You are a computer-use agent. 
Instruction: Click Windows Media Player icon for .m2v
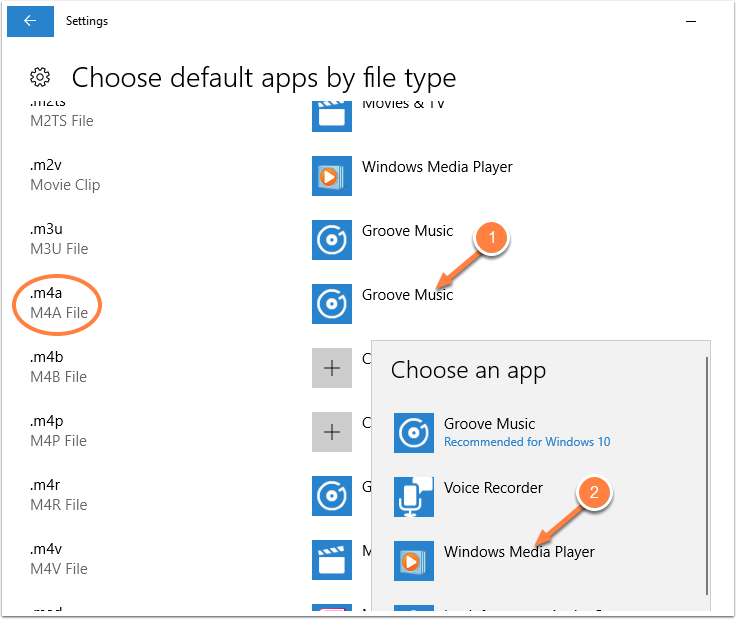pos(332,176)
